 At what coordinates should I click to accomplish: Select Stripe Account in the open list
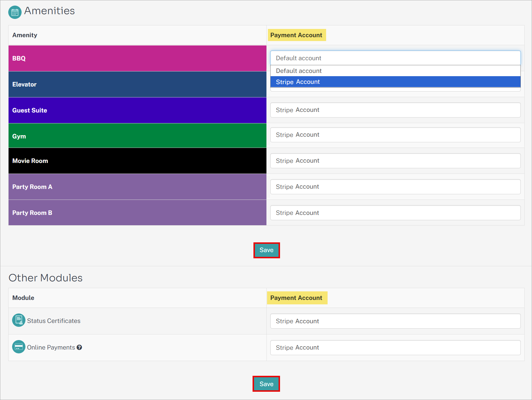click(x=395, y=82)
